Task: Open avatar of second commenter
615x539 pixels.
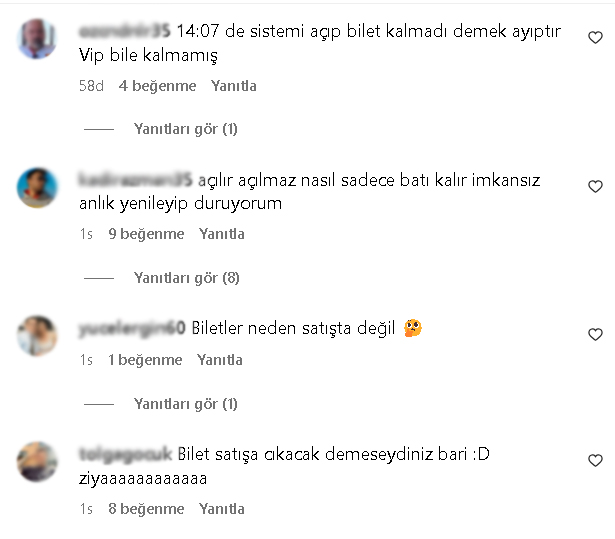Action: point(37,188)
